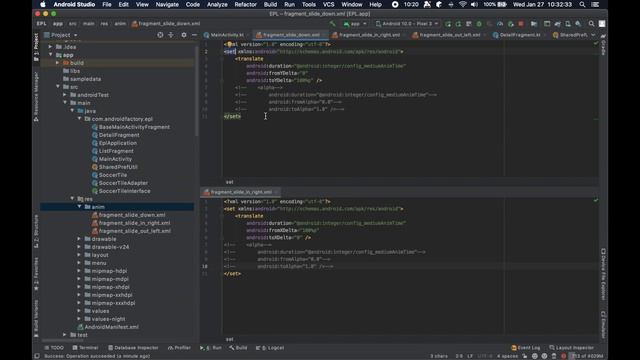This screenshot has width=640, height=360.
Task: Open the Project panel gear settings
Action: 184,35
